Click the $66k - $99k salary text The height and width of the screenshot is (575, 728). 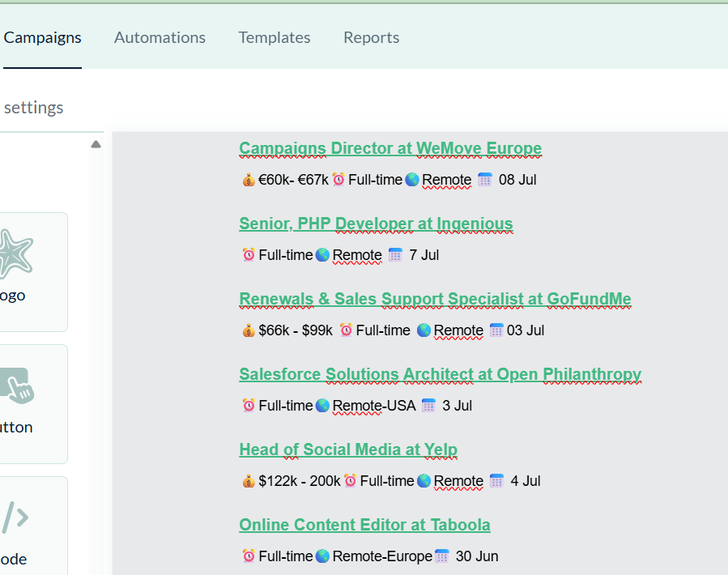tap(296, 330)
